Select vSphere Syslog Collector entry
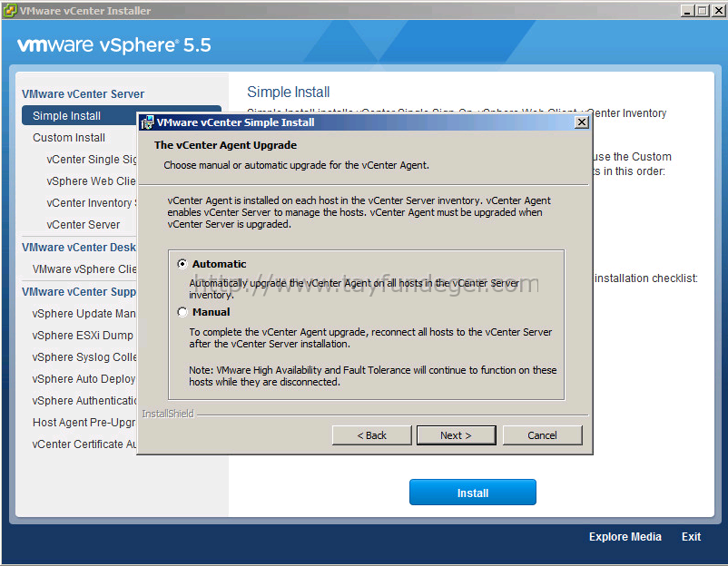 click(x=84, y=356)
